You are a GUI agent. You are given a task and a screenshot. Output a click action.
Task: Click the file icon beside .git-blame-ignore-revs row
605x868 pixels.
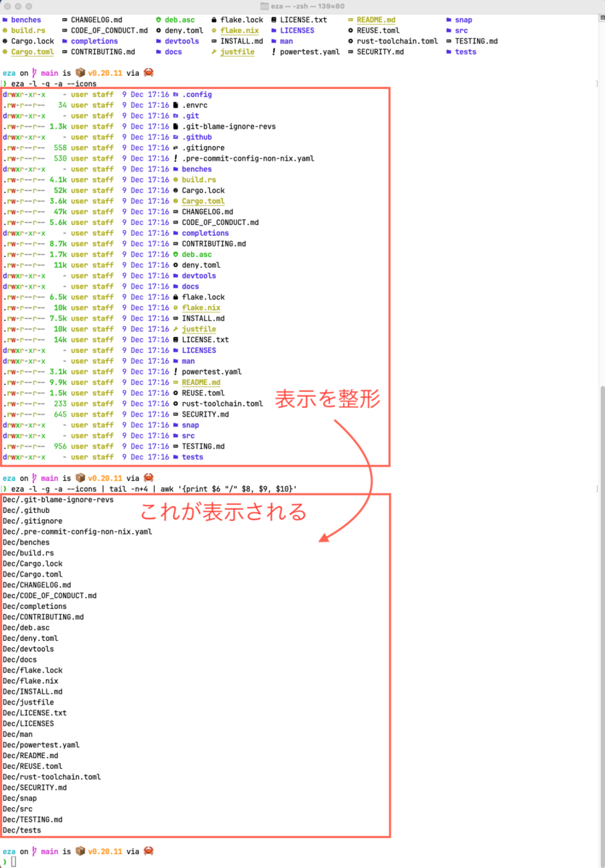click(176, 127)
